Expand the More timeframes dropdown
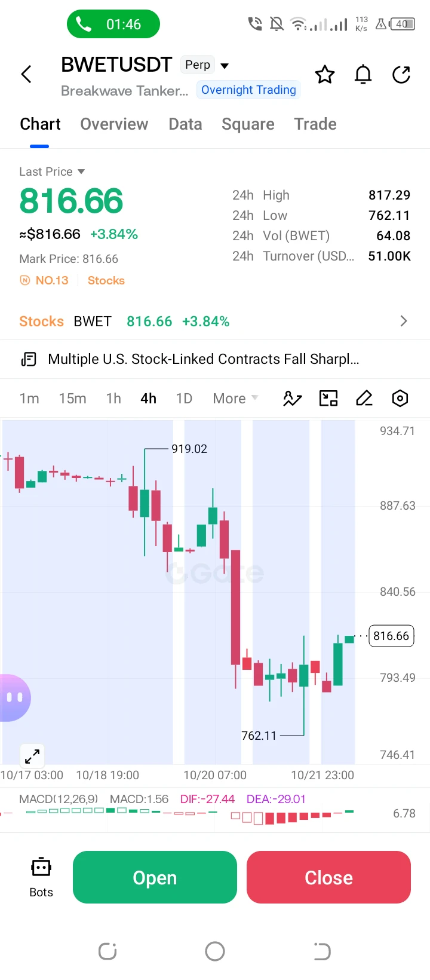430x980 pixels. [235, 399]
